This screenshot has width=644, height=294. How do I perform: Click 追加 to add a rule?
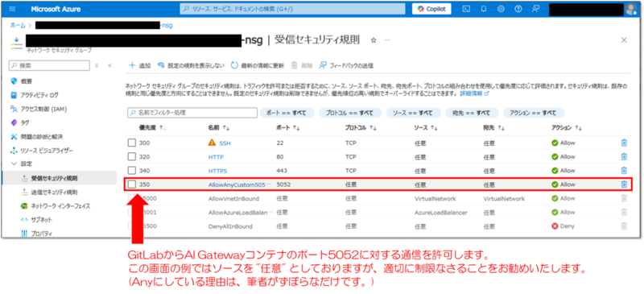[139, 65]
